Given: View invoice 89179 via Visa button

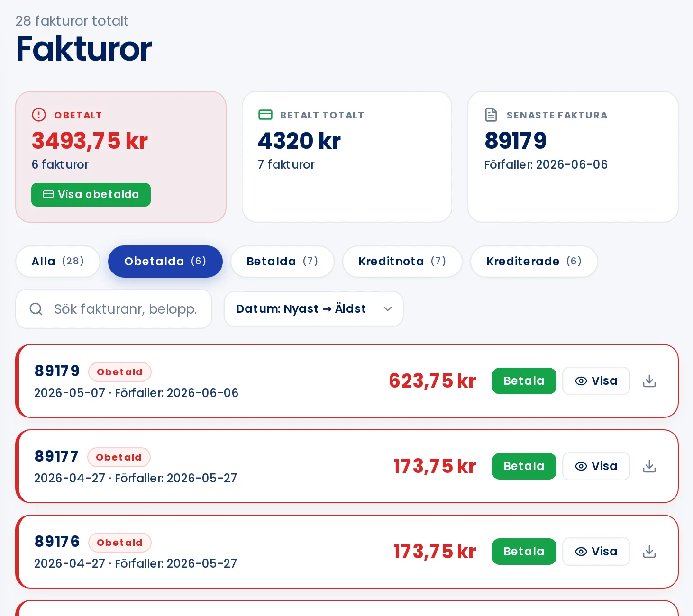Looking at the screenshot, I should pos(596,381).
